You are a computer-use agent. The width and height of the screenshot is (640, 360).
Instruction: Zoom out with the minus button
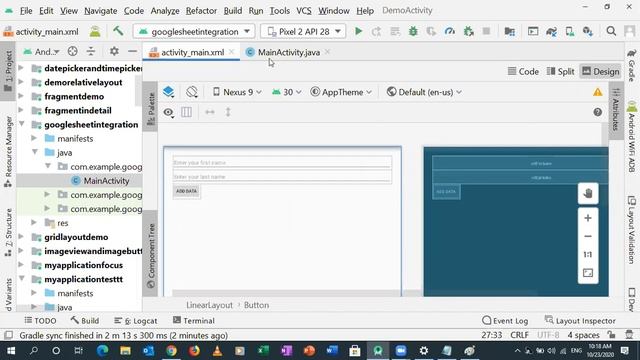click(x=588, y=236)
